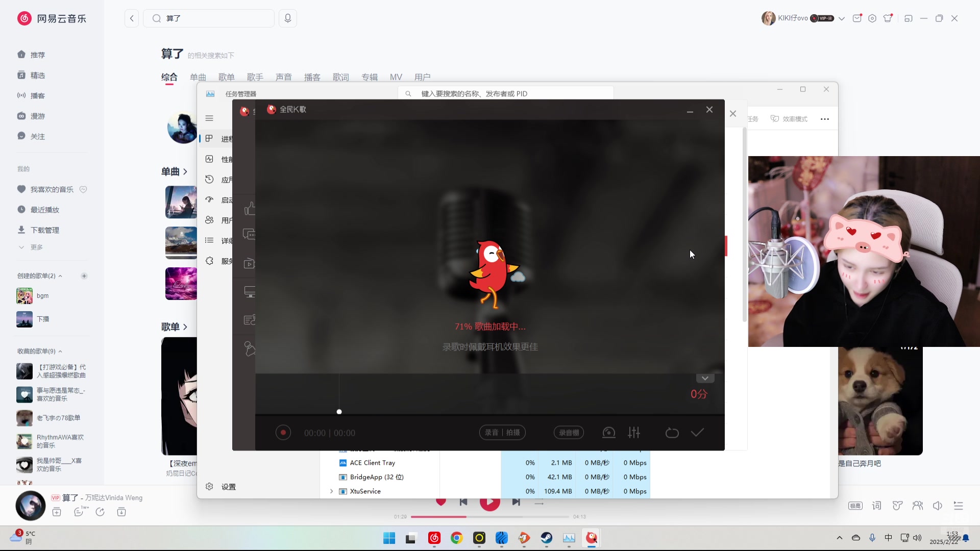980x551 pixels.
Task: Click the thumbs-up icon in 全民K歌 sidebar
Action: [250, 208]
